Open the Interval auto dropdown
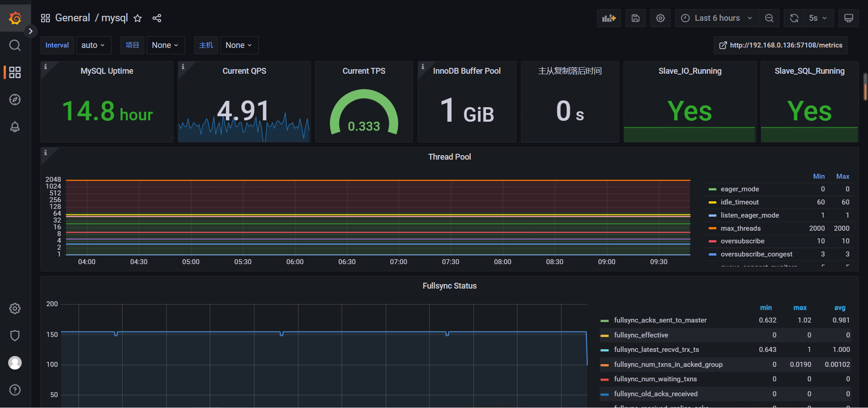868x408 pixels. (93, 45)
